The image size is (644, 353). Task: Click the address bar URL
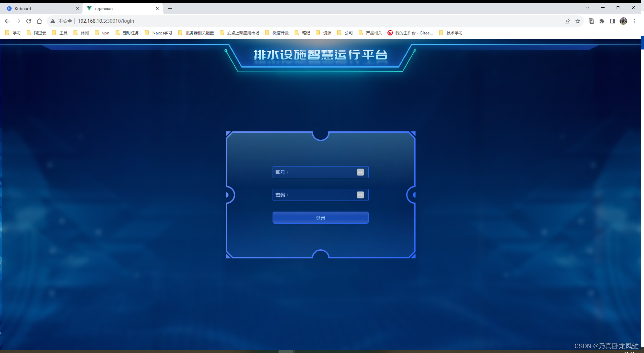[106, 21]
